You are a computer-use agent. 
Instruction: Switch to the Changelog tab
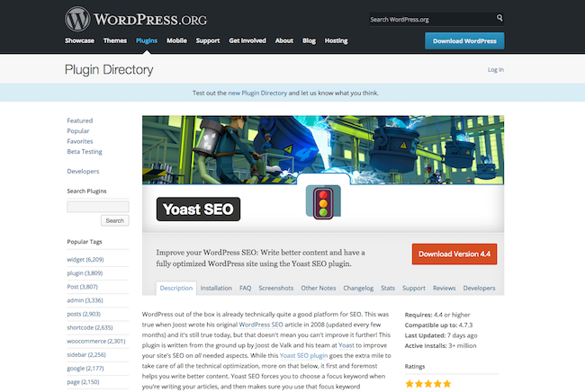pos(358,288)
